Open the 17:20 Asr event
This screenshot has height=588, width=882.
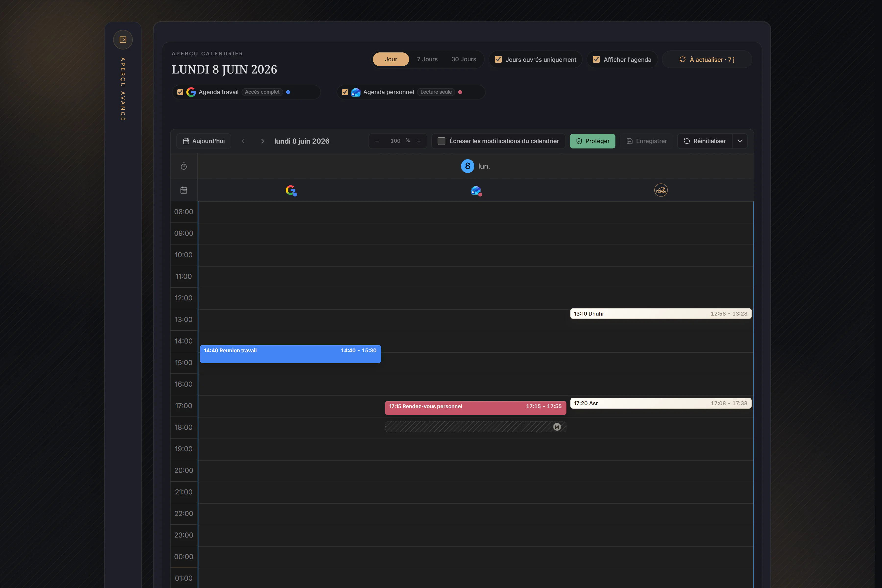click(661, 403)
